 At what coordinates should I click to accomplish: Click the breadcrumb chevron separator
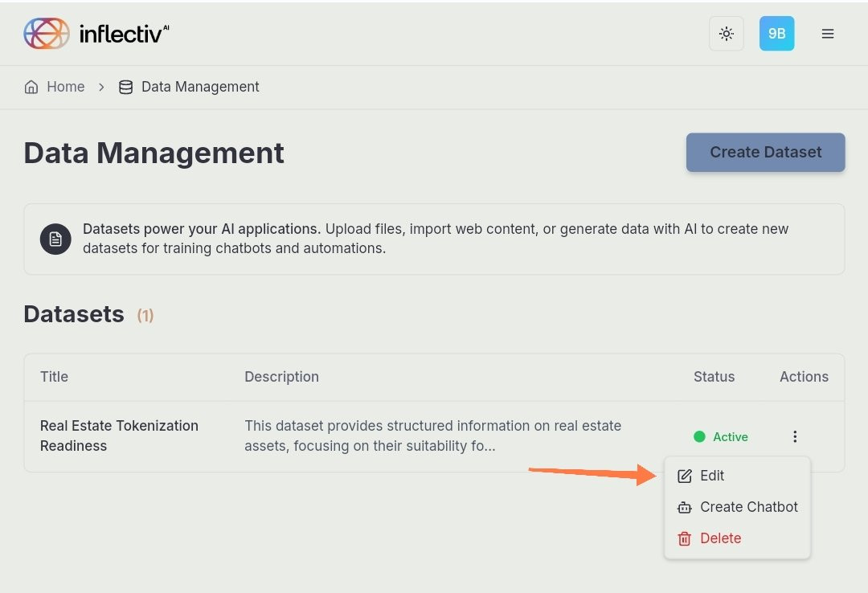point(101,87)
